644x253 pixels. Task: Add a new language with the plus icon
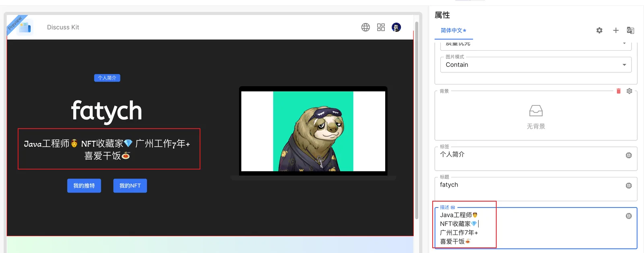(615, 31)
